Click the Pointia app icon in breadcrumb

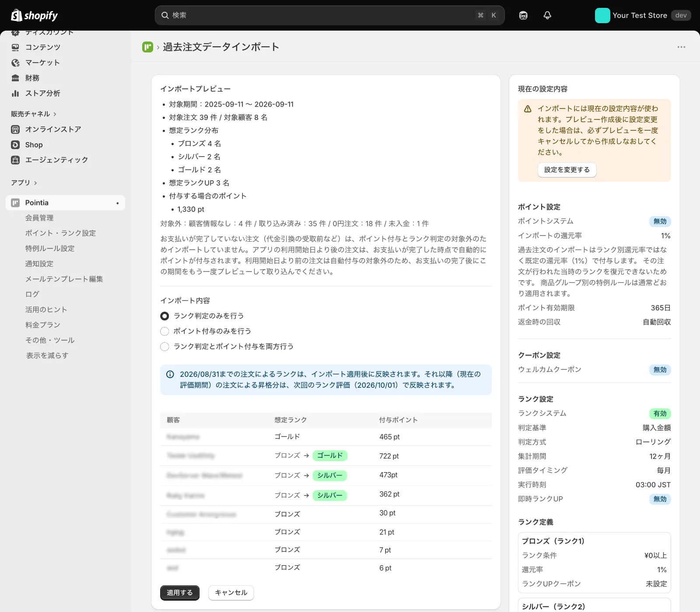click(x=147, y=47)
